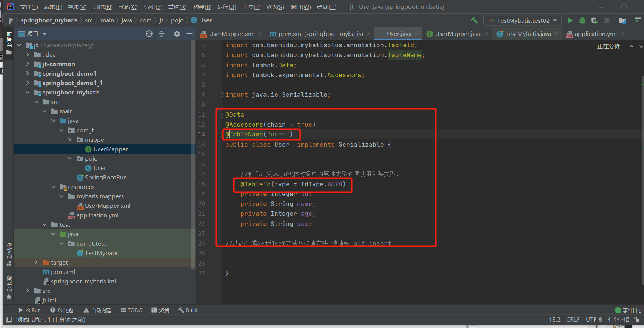This screenshot has width=644, height=328.
Task: Click the Stop process square icon
Action: coord(607,20)
